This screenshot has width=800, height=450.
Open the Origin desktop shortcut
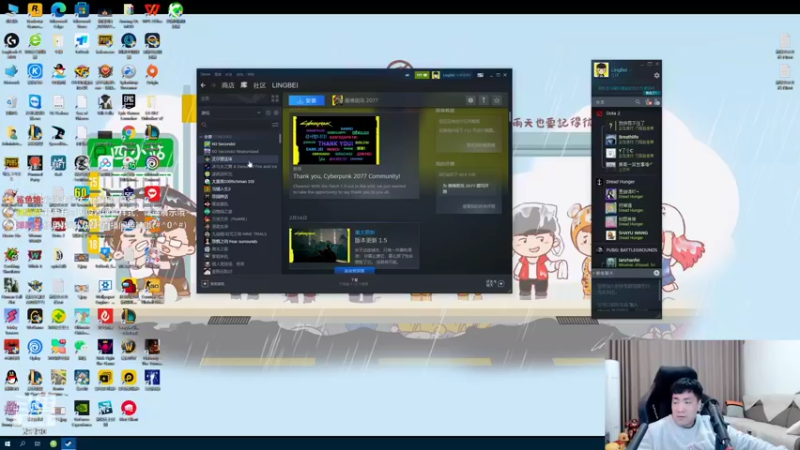152,74
